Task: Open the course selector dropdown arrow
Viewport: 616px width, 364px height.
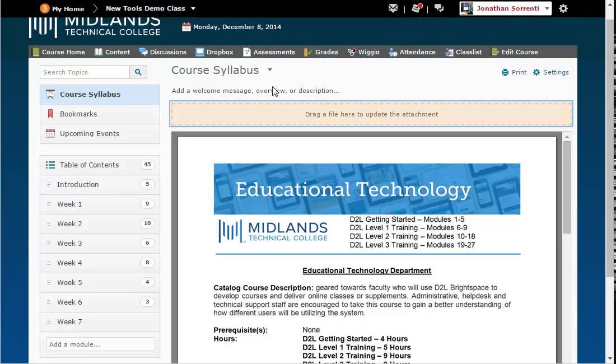Action: 193,8
